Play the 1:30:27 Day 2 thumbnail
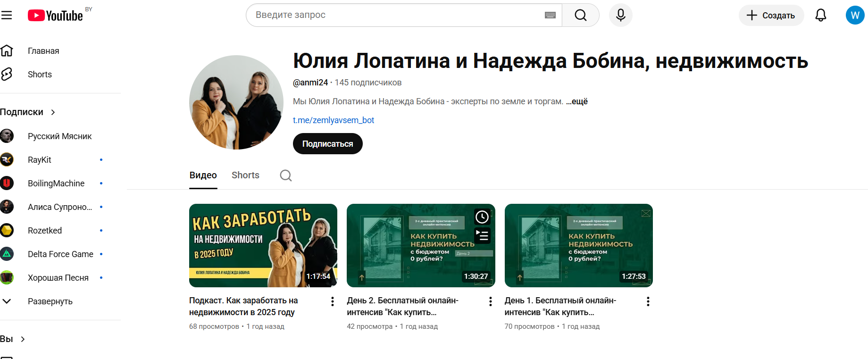 (421, 245)
